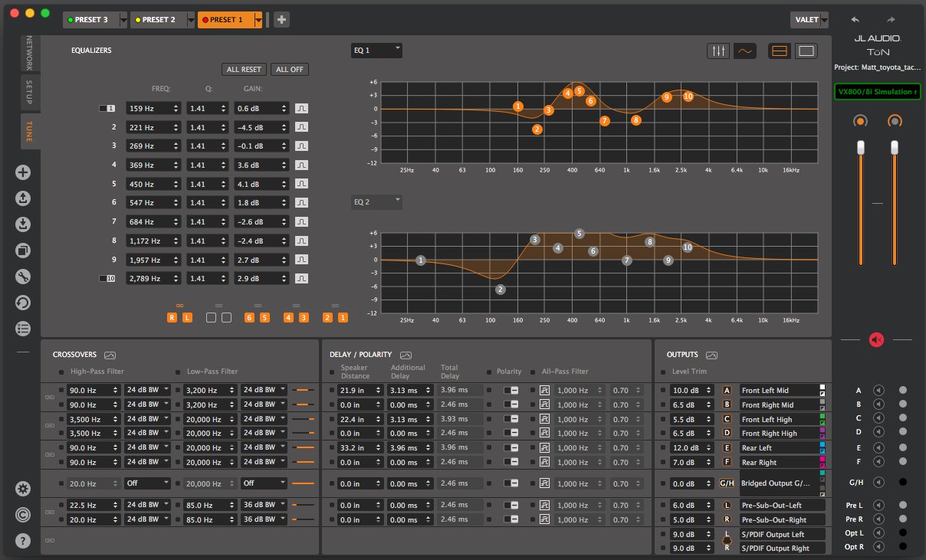Screen dimensions: 926x560
Task: Click the output A channel badge
Action: click(x=727, y=391)
